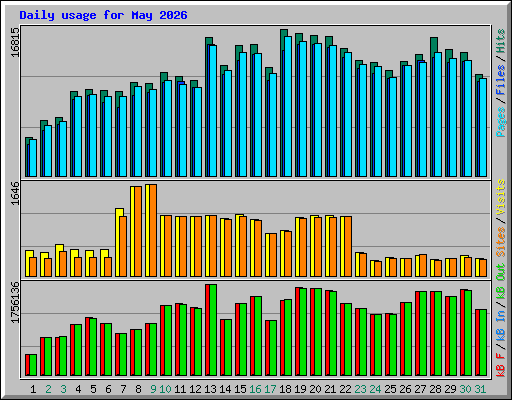
Task: Click green day label 2 on the x-axis
Action: click(x=48, y=389)
